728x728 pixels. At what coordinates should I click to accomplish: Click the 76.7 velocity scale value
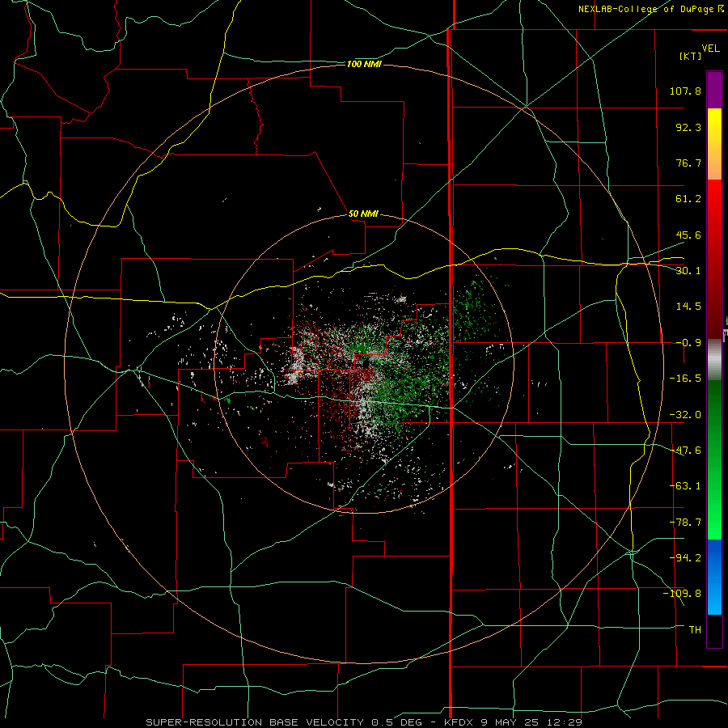pyautogui.click(x=688, y=163)
